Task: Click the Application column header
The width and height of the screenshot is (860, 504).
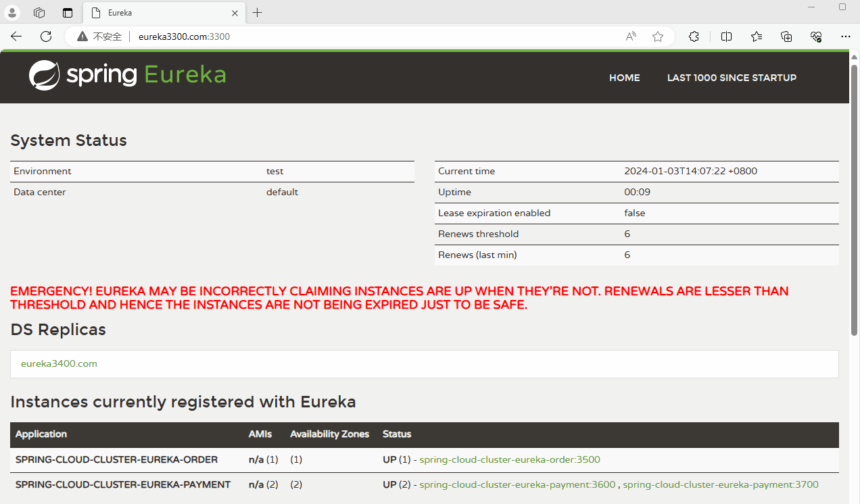Action: point(41,434)
